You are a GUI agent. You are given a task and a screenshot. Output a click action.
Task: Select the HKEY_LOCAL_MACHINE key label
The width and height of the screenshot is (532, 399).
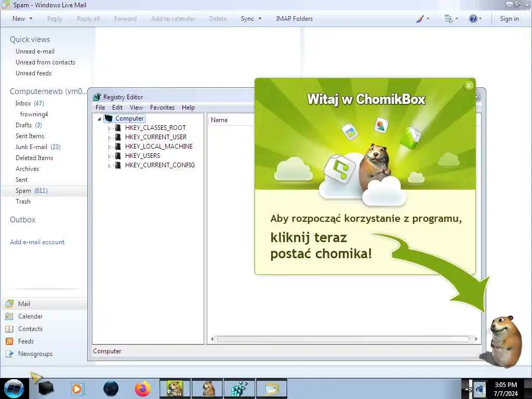pos(159,146)
